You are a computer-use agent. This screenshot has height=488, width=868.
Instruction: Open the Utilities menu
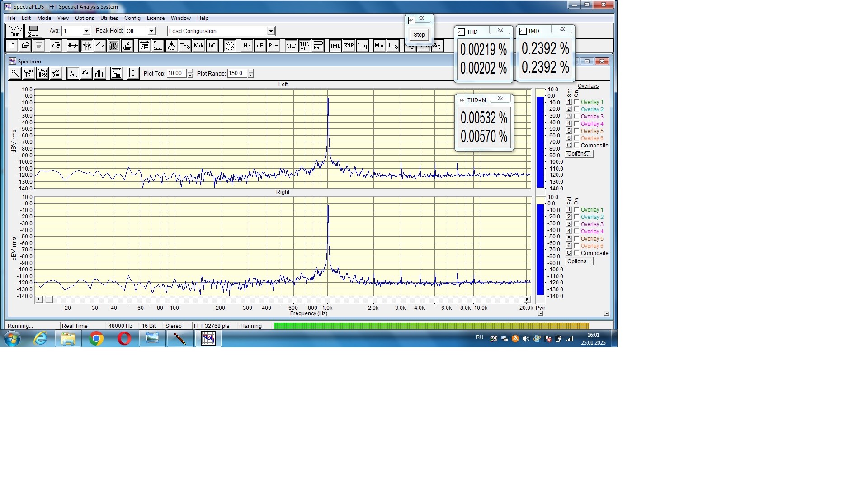pyautogui.click(x=109, y=18)
